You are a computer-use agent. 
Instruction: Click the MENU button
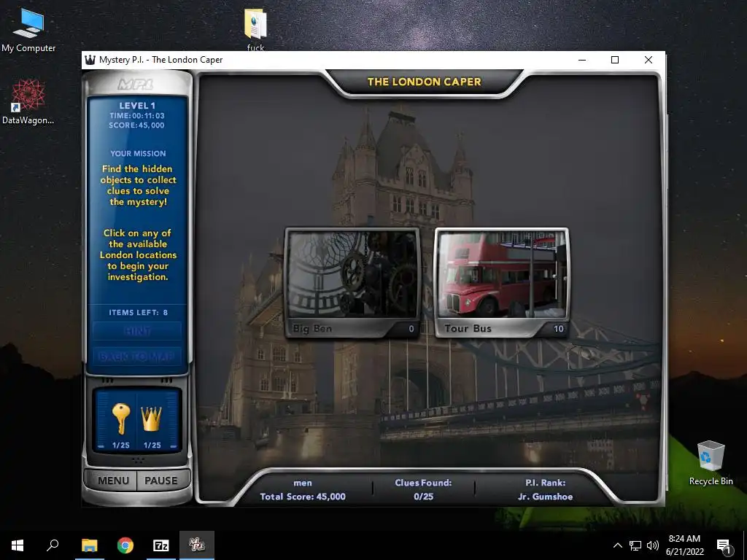click(113, 481)
